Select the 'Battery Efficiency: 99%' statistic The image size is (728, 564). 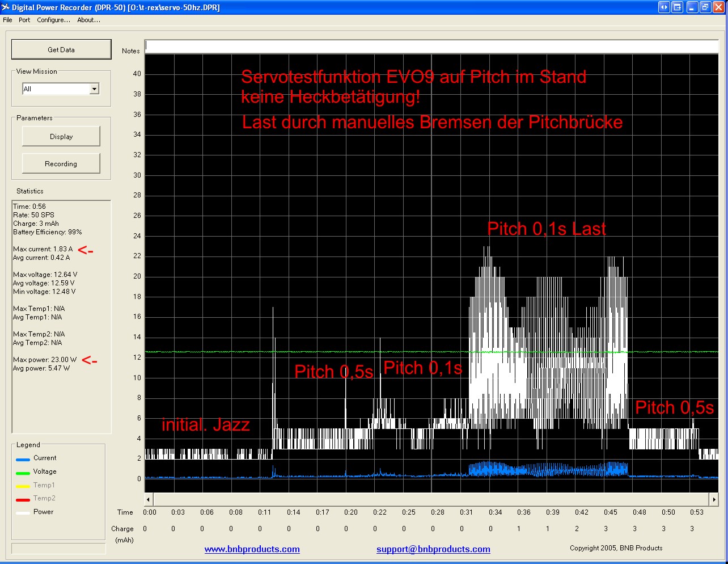[48, 232]
